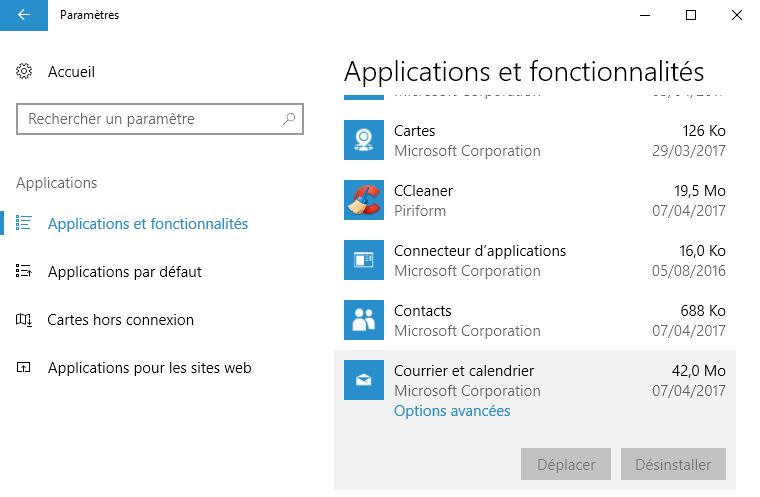The height and width of the screenshot is (497, 760).
Task: Click the Accueil gear icon
Action: click(24, 71)
